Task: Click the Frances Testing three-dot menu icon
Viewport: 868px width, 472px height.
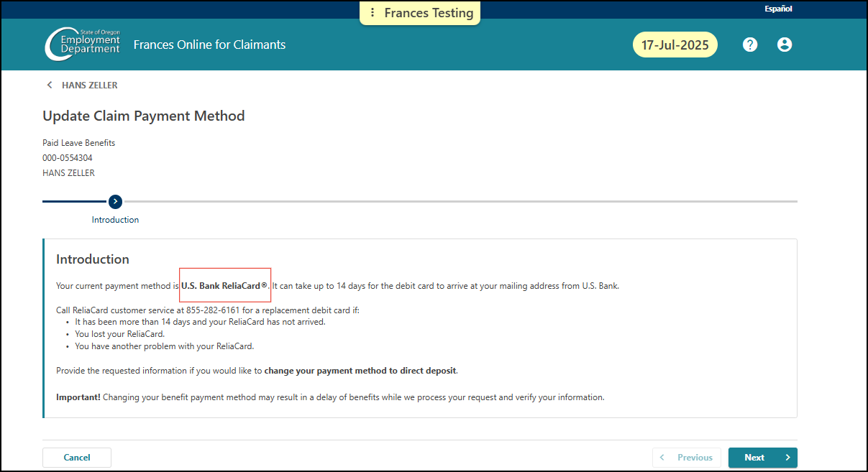Action: click(x=373, y=13)
